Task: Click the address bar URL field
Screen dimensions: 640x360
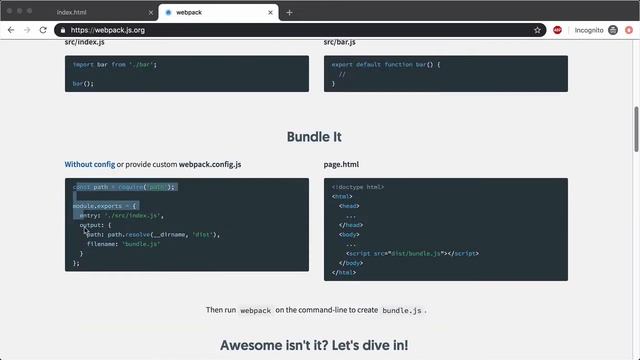Action: coord(300,30)
